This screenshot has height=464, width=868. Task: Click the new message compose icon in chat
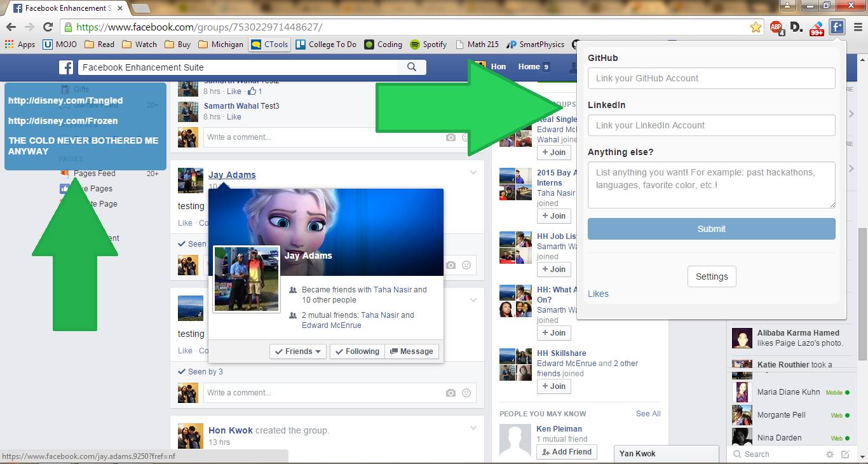[x=845, y=454]
